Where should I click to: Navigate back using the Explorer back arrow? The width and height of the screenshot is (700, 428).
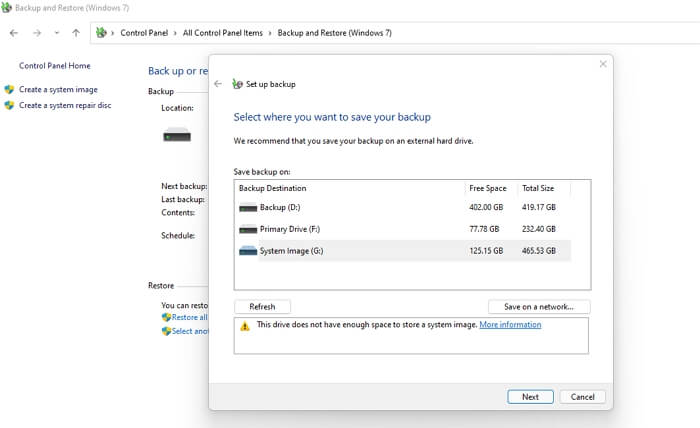(14, 33)
